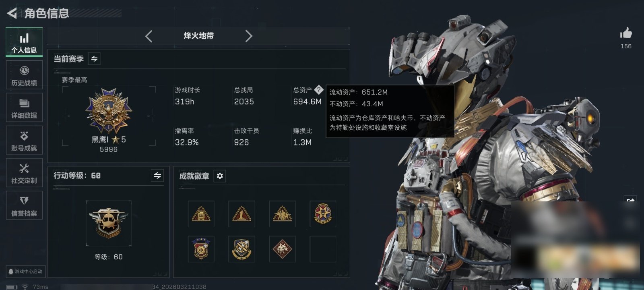This screenshot has width=644, height=290.
Task: Open the 个人信息 sidebar tab
Action: 24,42
